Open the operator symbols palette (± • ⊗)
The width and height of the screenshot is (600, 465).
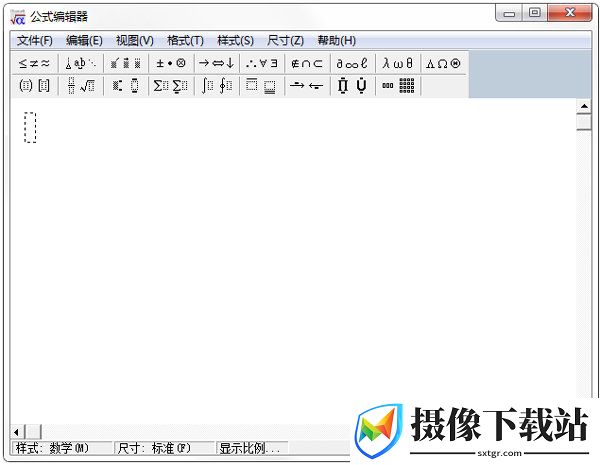point(171,63)
